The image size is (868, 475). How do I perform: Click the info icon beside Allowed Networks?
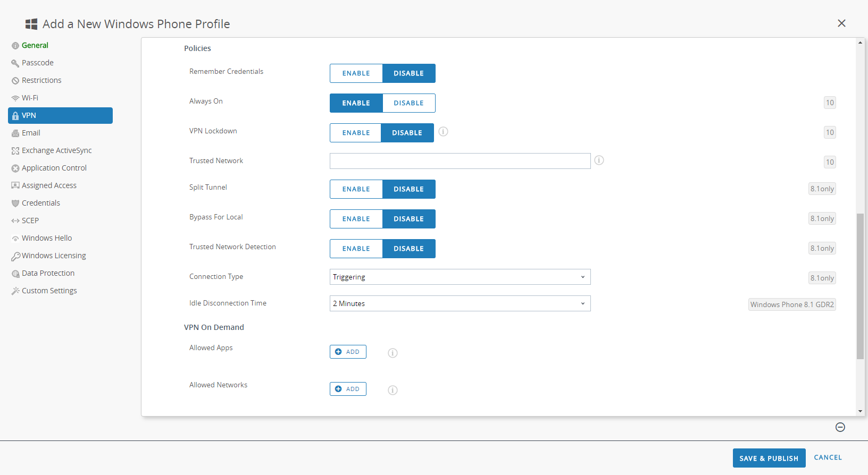tap(393, 390)
